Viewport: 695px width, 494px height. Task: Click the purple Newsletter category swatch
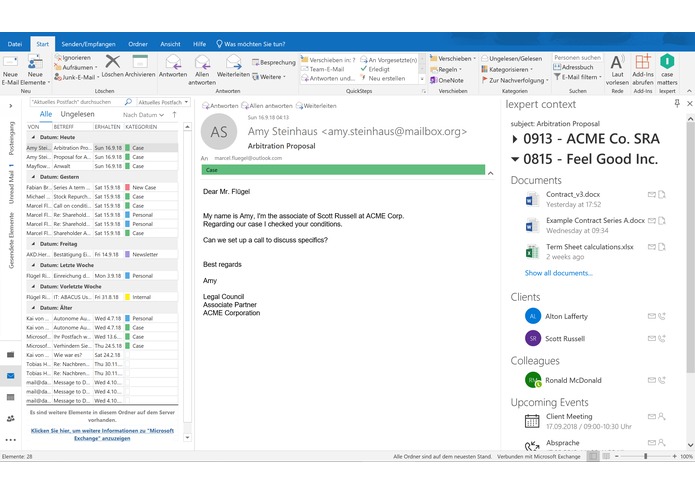point(128,255)
